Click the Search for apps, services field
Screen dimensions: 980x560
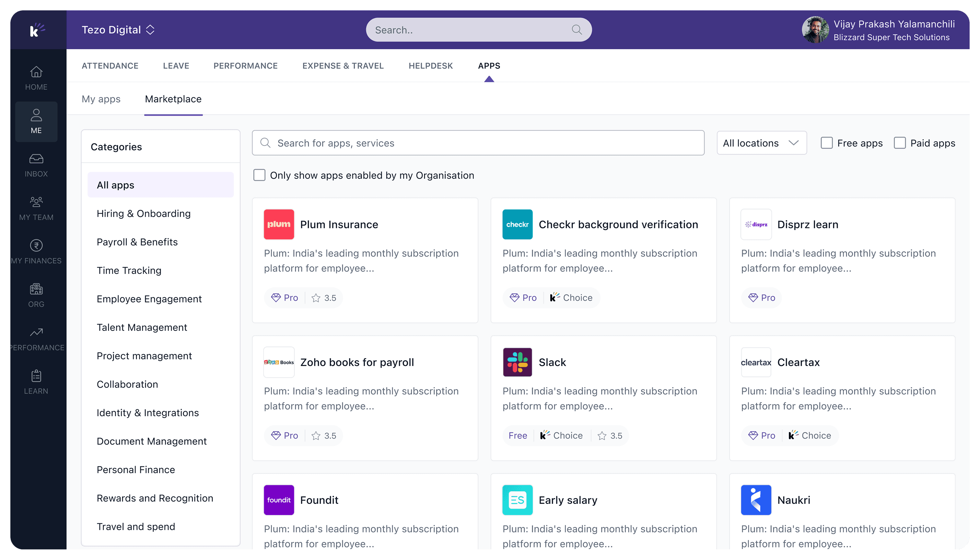[x=478, y=143]
